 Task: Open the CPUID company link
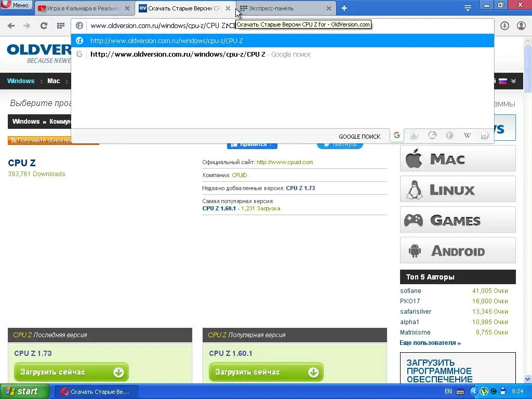[239, 175]
